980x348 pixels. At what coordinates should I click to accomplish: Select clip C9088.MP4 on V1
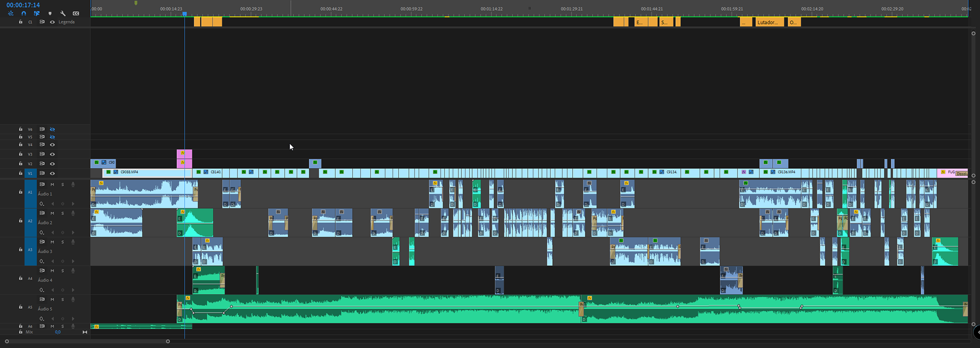(147, 173)
